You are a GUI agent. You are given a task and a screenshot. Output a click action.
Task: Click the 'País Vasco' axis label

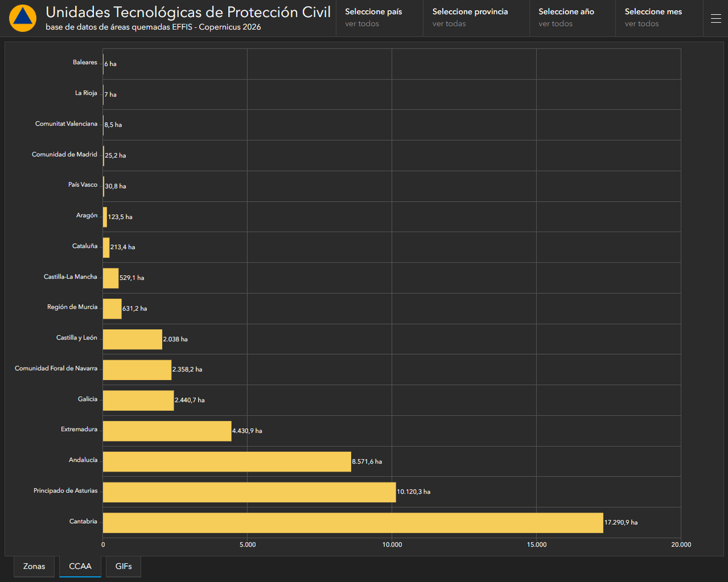pyautogui.click(x=83, y=184)
